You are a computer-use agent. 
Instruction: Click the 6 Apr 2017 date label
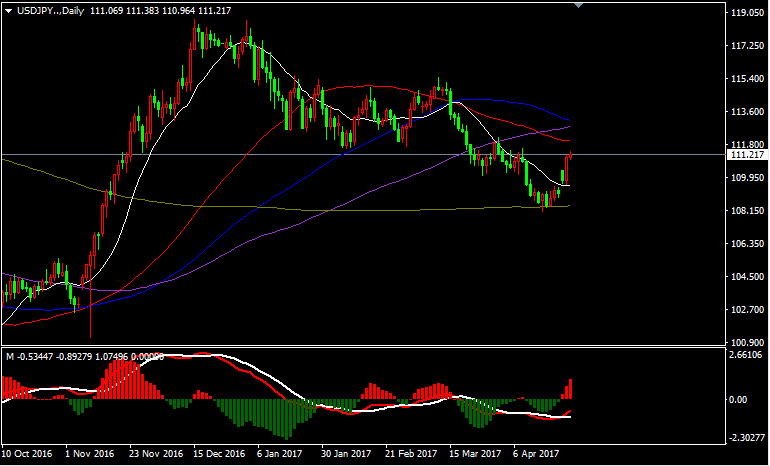coord(537,454)
